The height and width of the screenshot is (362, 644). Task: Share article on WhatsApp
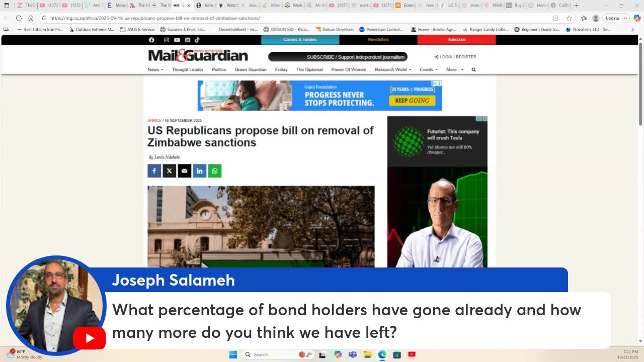215,171
